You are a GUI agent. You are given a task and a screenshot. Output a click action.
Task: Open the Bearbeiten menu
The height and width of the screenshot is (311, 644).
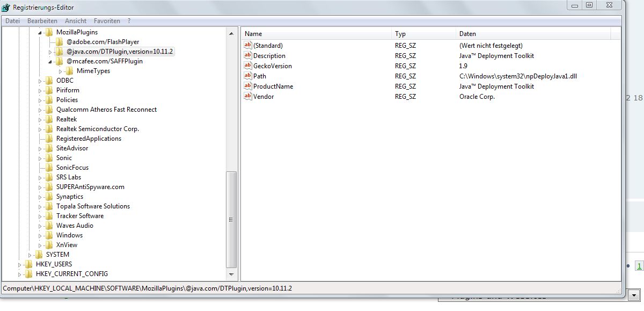(42, 21)
